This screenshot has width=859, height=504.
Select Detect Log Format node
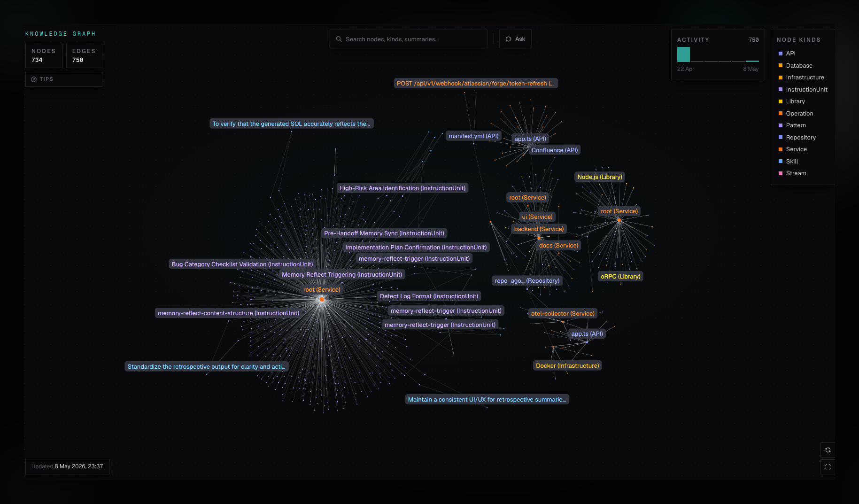(429, 296)
